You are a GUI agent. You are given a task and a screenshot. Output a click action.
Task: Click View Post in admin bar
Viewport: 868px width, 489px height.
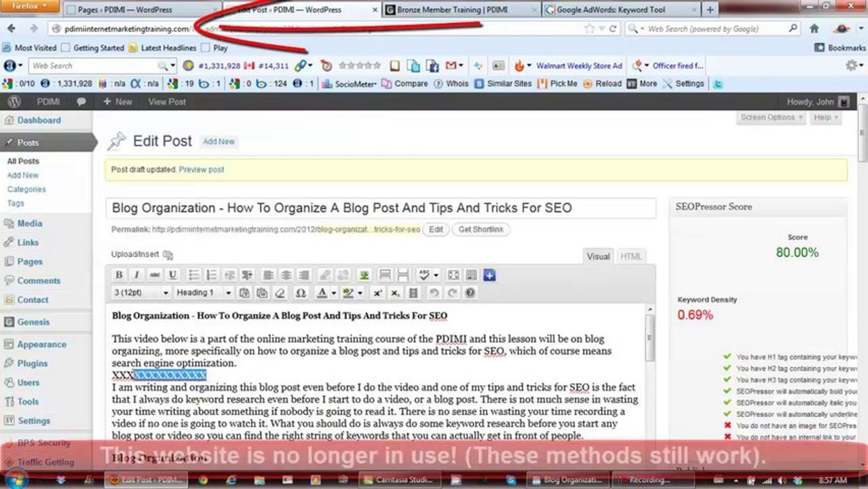(167, 102)
